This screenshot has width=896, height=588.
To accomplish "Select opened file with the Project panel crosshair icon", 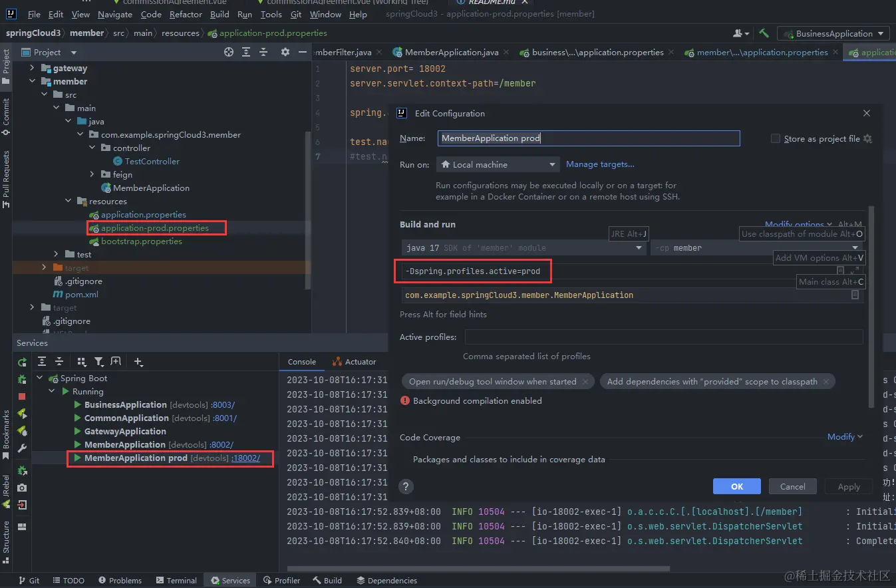I will click(x=229, y=52).
